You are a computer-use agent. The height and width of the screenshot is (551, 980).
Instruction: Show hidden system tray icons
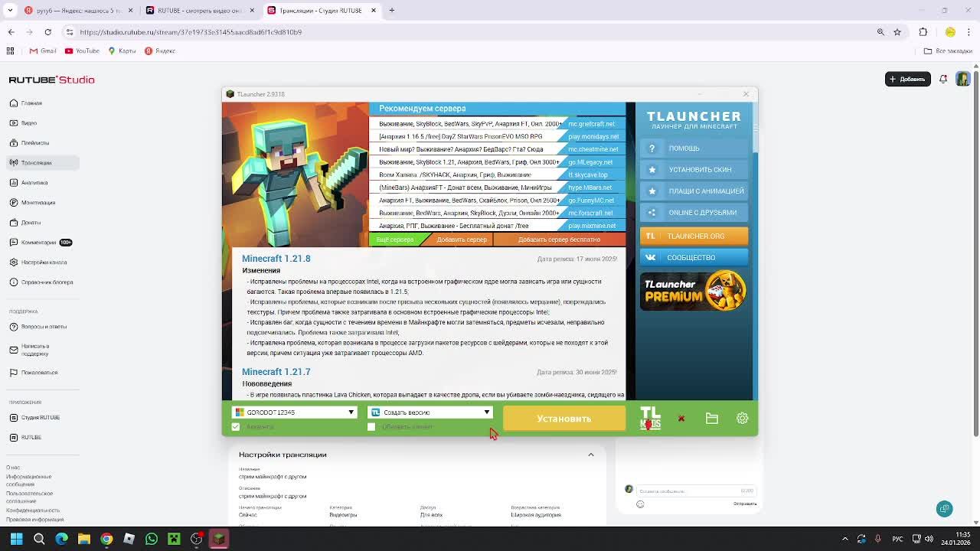[845, 539]
